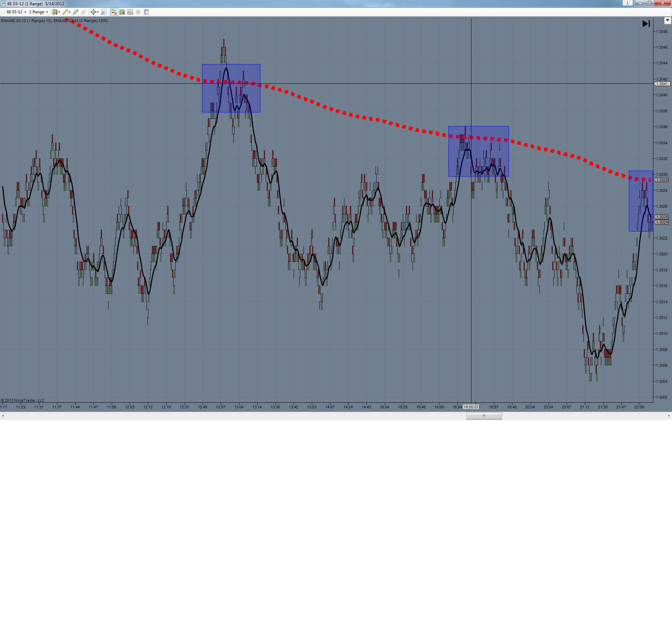Screen dimensions: 672x622
Task: Open the dropdown arrow above the price axis
Action: click(667, 21)
